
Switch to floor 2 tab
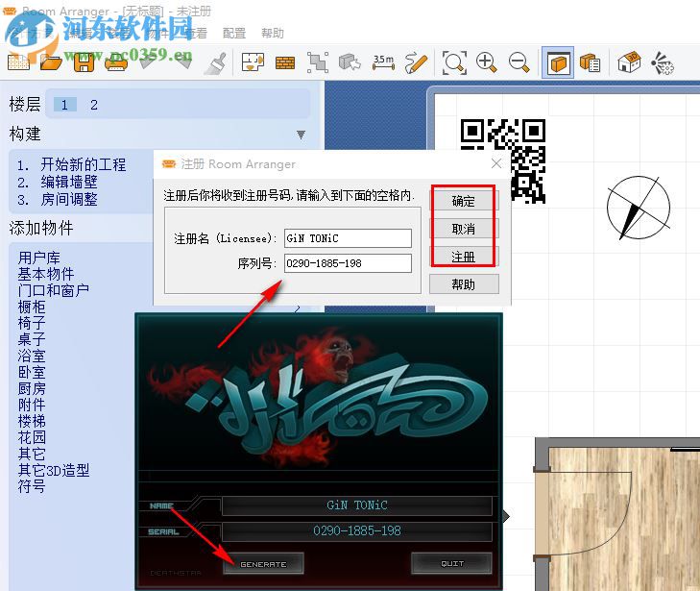pyautogui.click(x=94, y=105)
